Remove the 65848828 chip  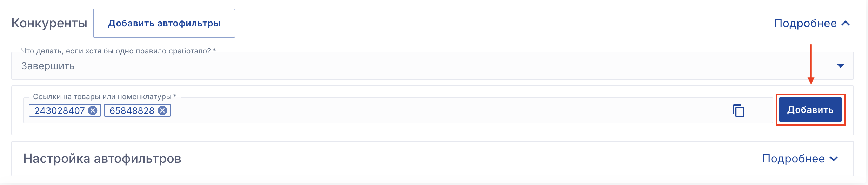(x=162, y=111)
